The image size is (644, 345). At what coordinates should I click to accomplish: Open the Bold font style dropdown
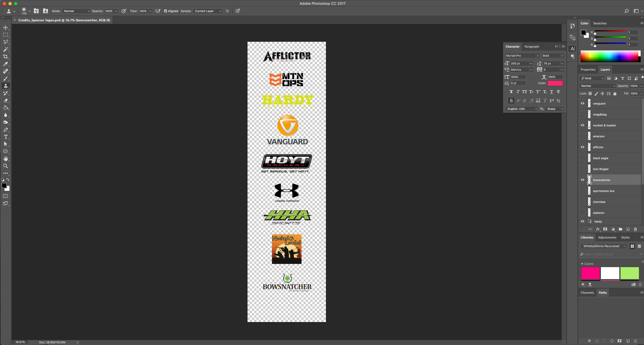(x=553, y=56)
